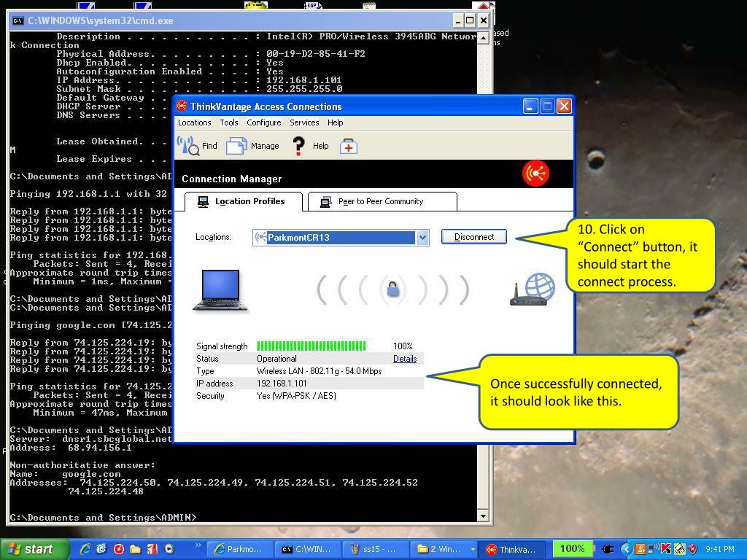Open Manage location profiles toolbar icon
Viewport: 747px width, 560px height.
click(236, 146)
